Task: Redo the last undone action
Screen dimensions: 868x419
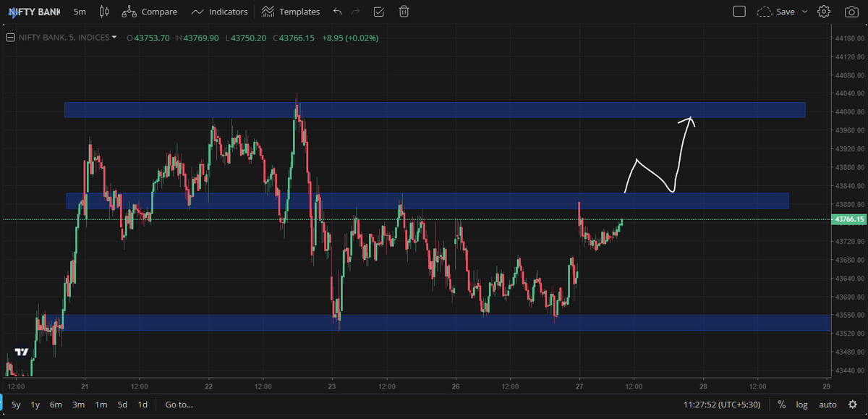Action: [x=355, y=12]
